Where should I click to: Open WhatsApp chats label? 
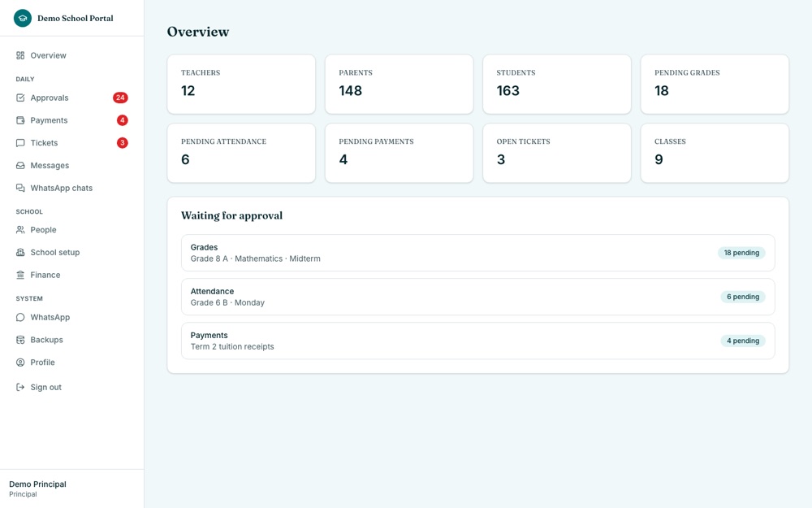click(x=62, y=189)
